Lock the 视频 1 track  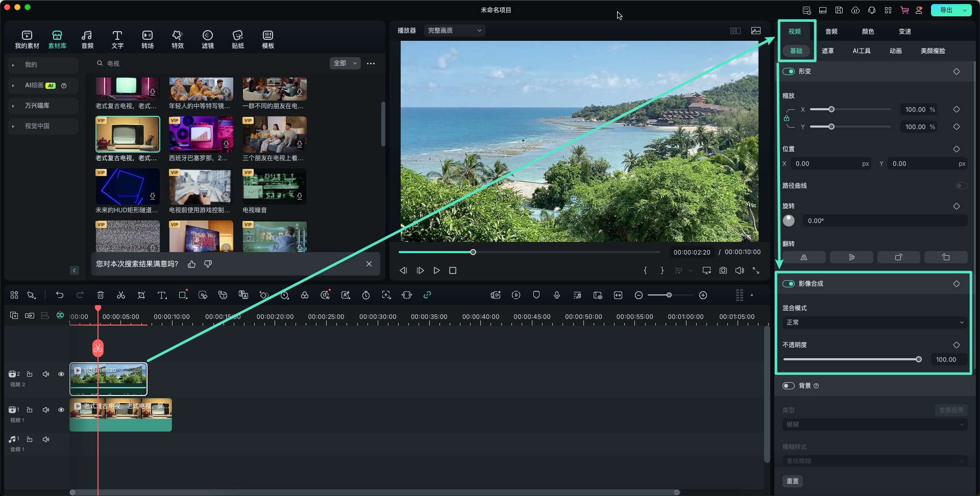coord(30,410)
